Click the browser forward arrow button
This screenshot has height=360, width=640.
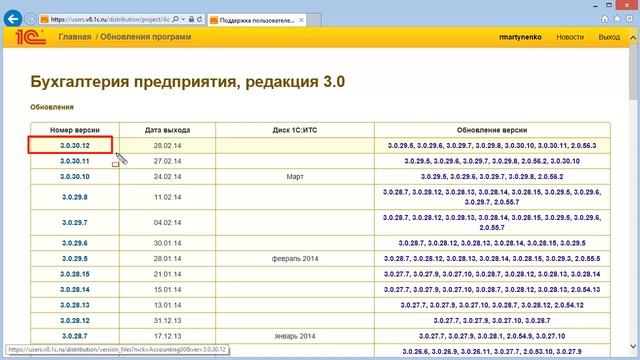tap(30, 19)
